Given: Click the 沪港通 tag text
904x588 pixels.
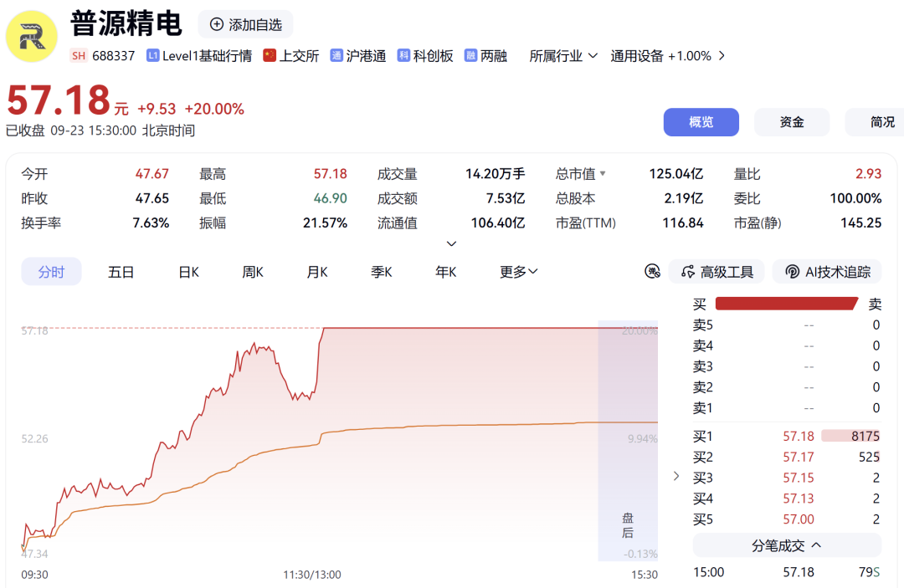Looking at the screenshot, I should (366, 56).
